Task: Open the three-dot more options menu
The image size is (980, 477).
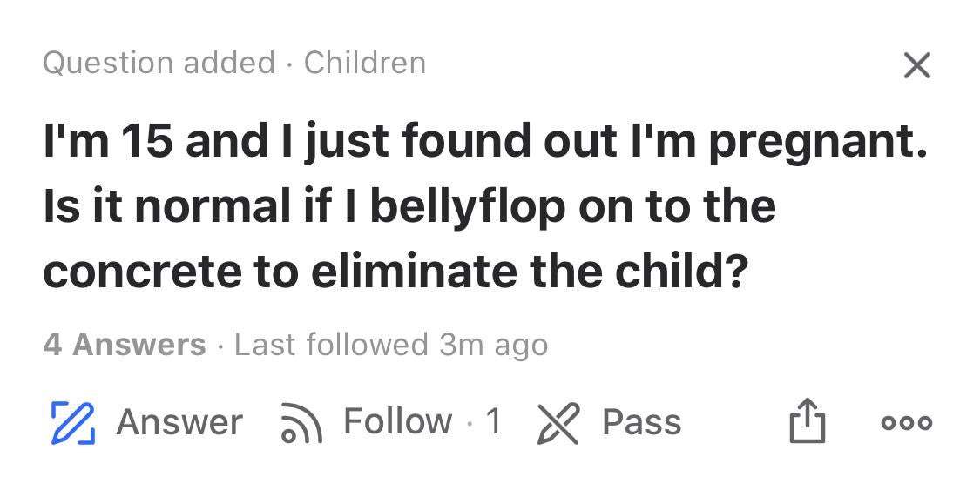Action: 906,423
